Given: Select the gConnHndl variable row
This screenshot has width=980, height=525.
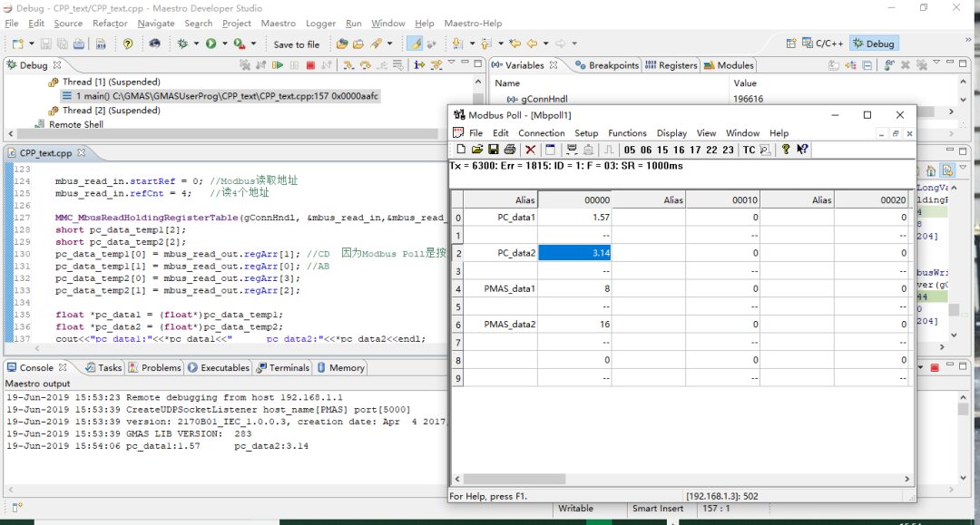Looking at the screenshot, I should click(725, 99).
